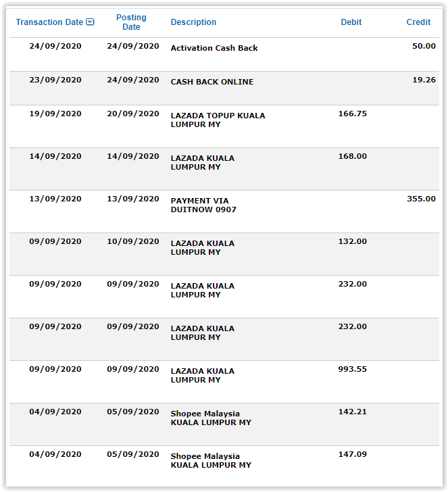448x492 pixels.
Task: Click the 993.55 debit amount
Action: (352, 369)
